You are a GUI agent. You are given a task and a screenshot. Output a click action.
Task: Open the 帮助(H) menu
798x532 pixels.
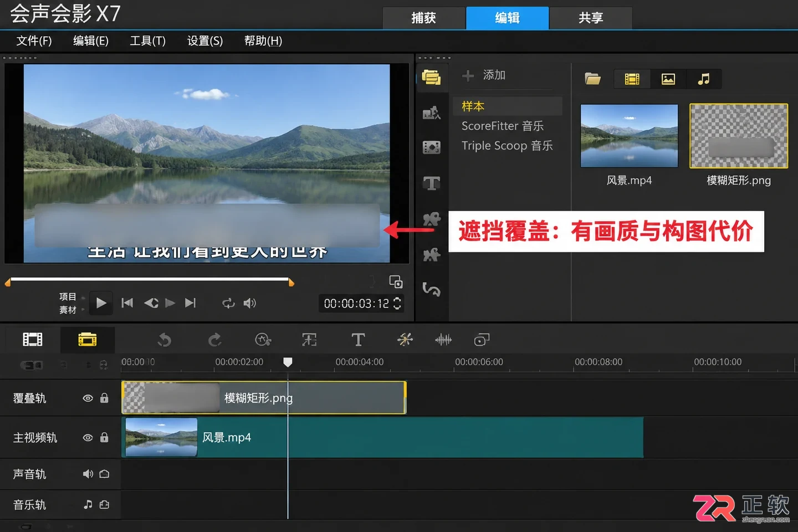(263, 40)
